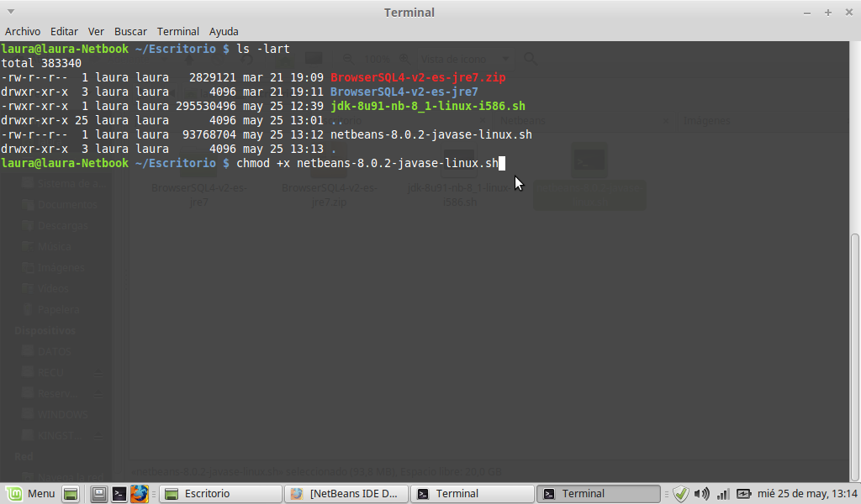Open the Ayuda menu
The height and width of the screenshot is (504, 861).
click(224, 32)
